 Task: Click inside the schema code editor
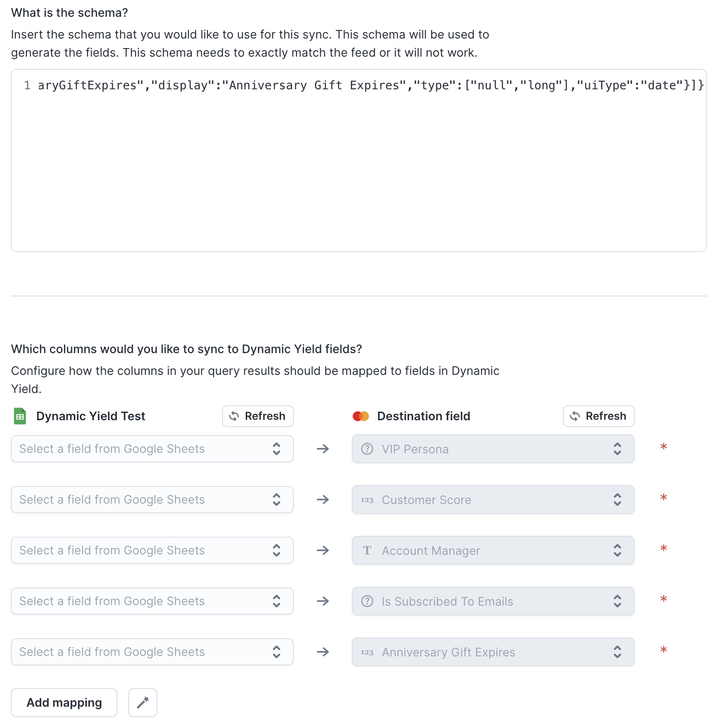(x=359, y=160)
